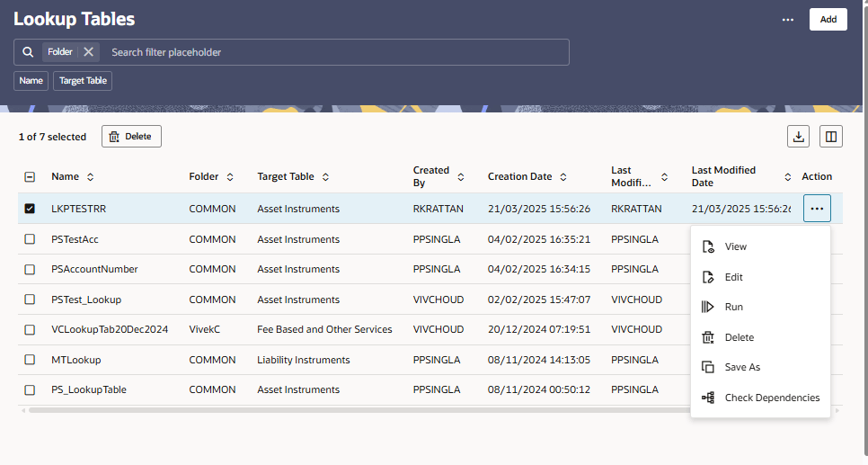Screen dimensions: 868x465
Task: Click the '1 of 7 selected' text
Action: tap(53, 137)
